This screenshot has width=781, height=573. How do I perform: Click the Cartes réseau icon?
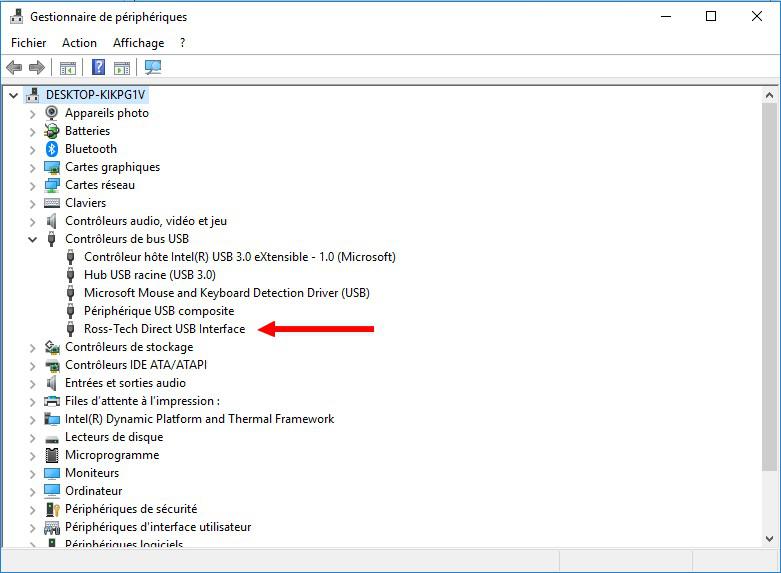point(52,185)
